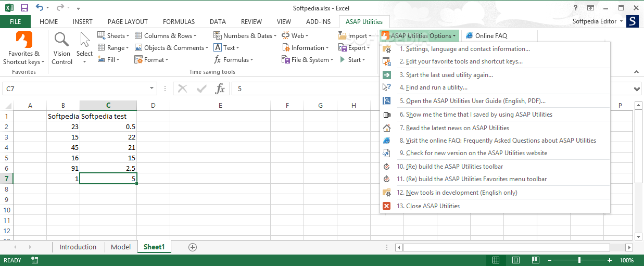The width and height of the screenshot is (644, 266).
Task: Add a new sheet with plus button
Action: (x=193, y=247)
